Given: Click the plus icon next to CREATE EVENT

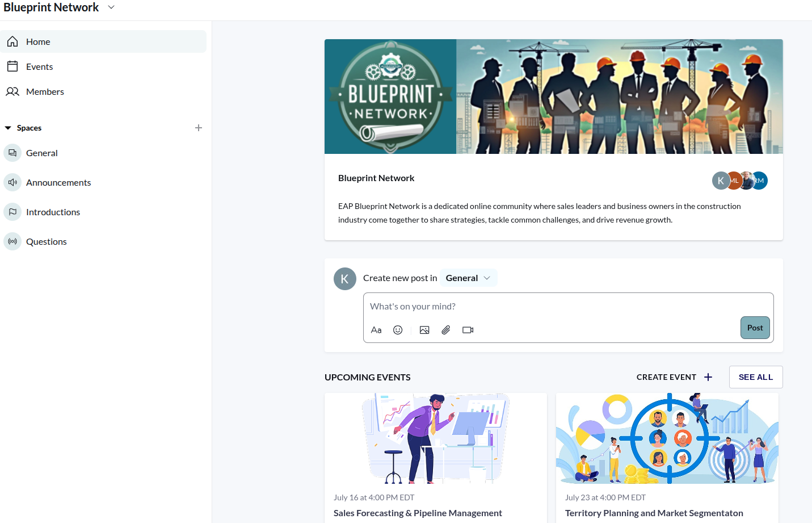Looking at the screenshot, I should click(708, 377).
